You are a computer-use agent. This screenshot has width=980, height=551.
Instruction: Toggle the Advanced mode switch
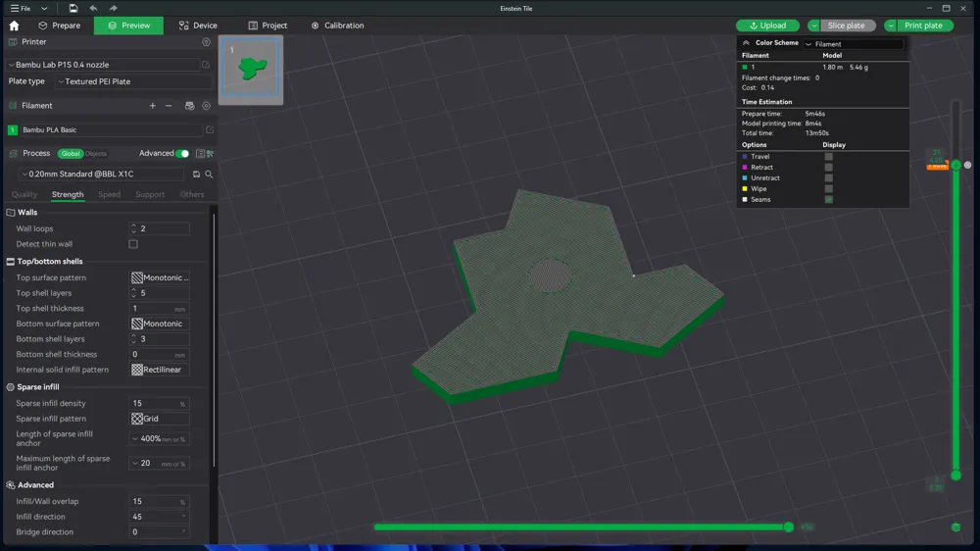[x=182, y=153]
